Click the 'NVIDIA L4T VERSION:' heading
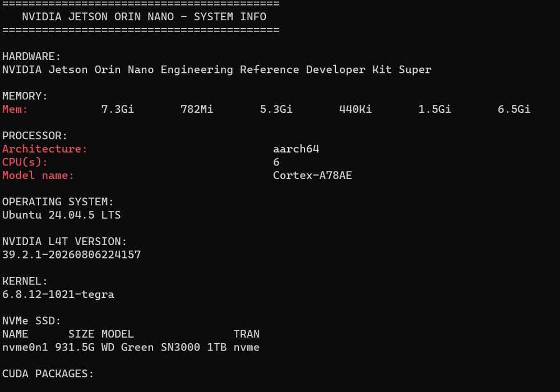The width and height of the screenshot is (560, 392). (x=64, y=242)
